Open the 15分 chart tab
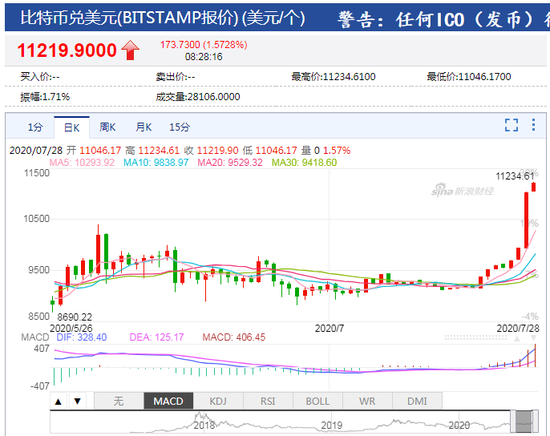550x436 pixels. click(180, 127)
